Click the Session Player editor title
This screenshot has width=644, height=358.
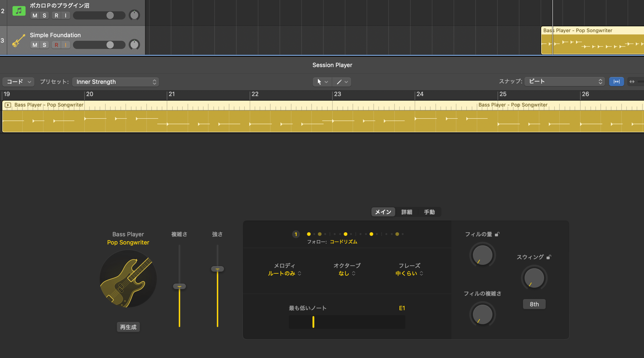coord(332,65)
